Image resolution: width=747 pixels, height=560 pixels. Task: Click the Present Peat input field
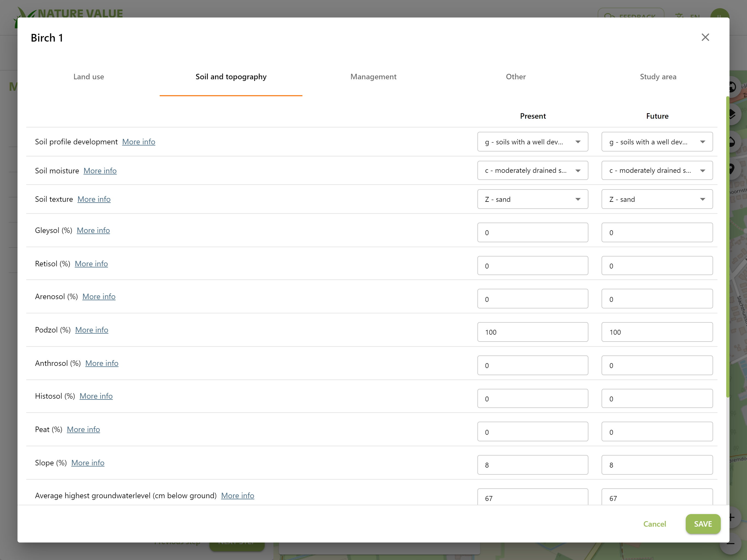pyautogui.click(x=533, y=432)
